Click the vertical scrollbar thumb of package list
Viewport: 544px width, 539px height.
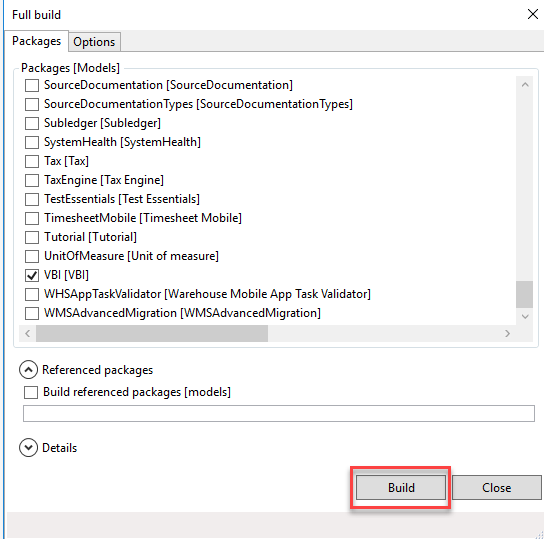pos(524,294)
